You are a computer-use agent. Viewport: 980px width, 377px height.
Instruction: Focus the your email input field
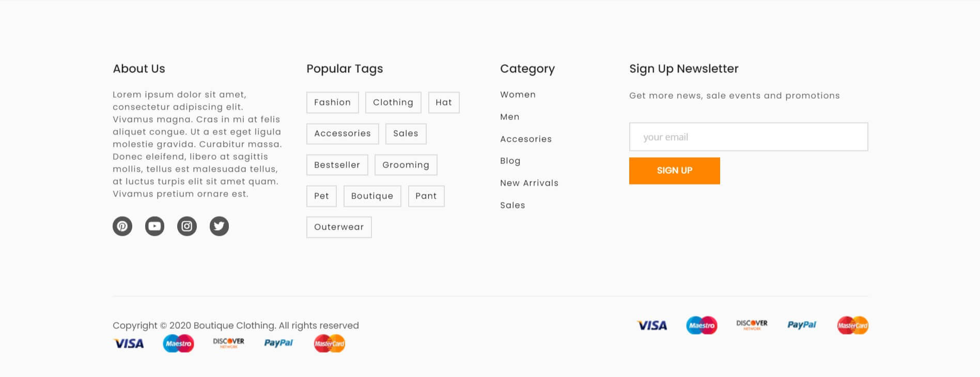(748, 137)
